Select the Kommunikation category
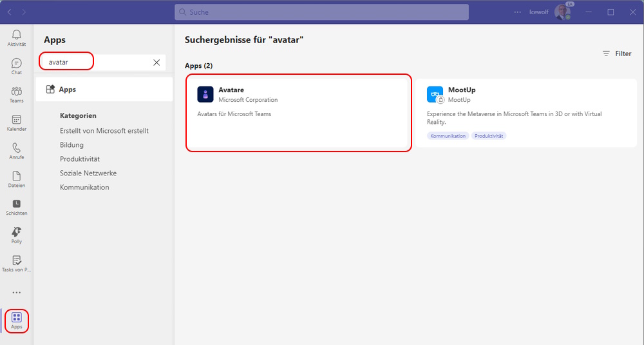Image resolution: width=644 pixels, height=345 pixels. point(84,187)
